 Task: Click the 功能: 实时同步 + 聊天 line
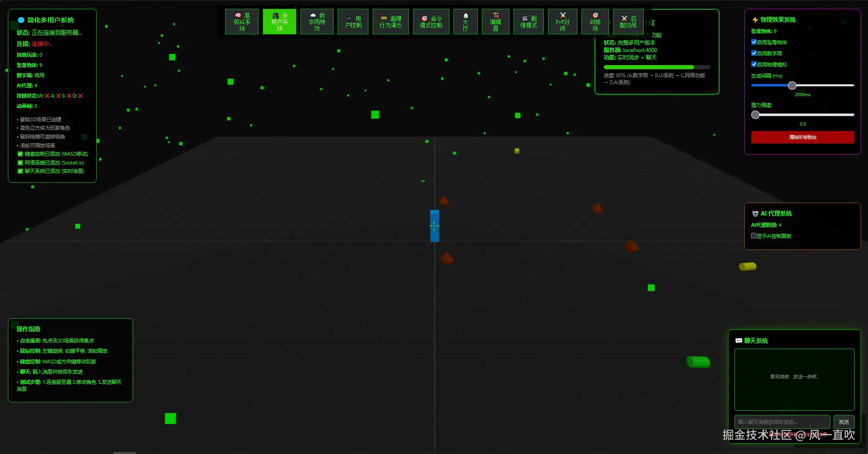pyautogui.click(x=630, y=58)
